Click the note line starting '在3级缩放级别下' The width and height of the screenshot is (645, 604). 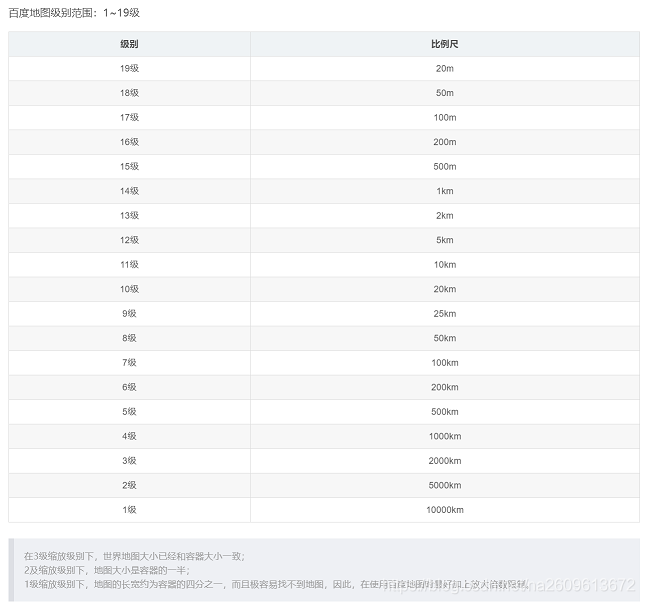[134, 556]
